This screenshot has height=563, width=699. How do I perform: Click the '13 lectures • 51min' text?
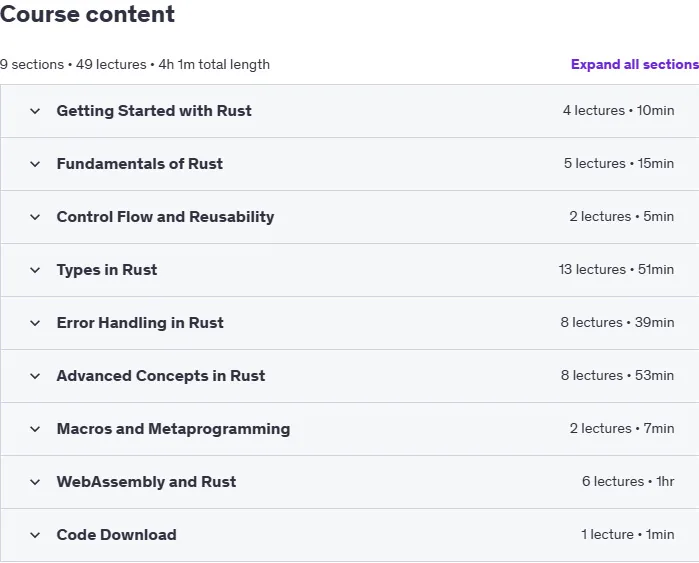tap(616, 269)
